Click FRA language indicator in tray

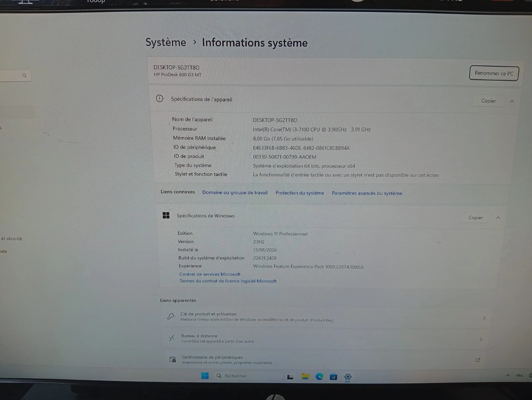point(519,375)
